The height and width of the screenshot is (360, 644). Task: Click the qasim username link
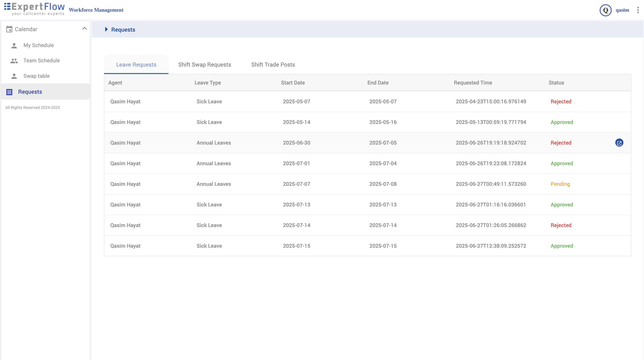coord(622,10)
